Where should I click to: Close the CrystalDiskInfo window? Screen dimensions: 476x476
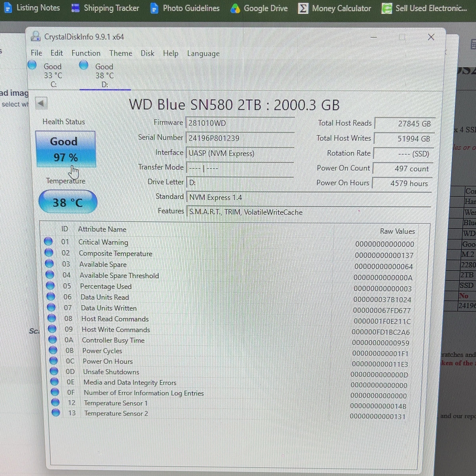(x=431, y=37)
